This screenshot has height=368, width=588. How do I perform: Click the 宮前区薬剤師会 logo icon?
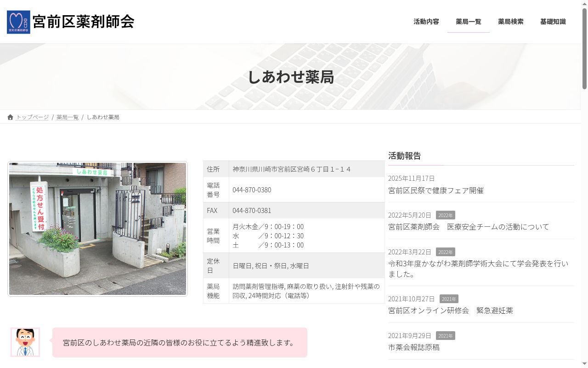click(x=18, y=22)
